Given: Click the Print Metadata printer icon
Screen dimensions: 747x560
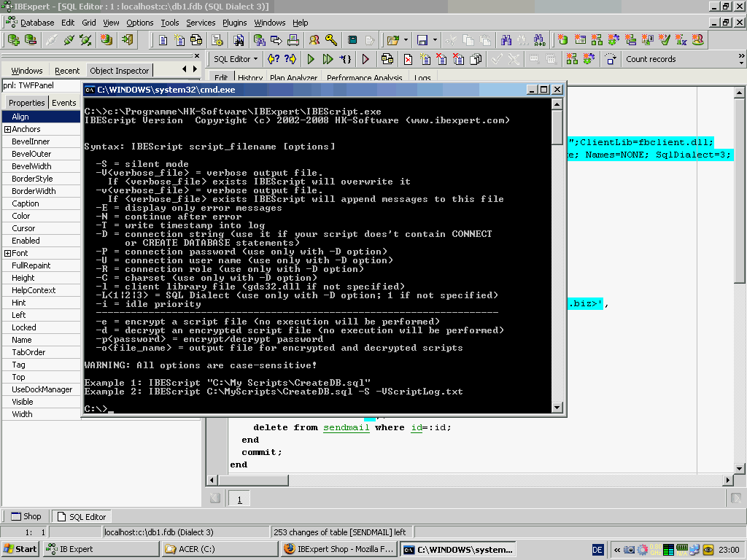Looking at the screenshot, I should (x=293, y=41).
